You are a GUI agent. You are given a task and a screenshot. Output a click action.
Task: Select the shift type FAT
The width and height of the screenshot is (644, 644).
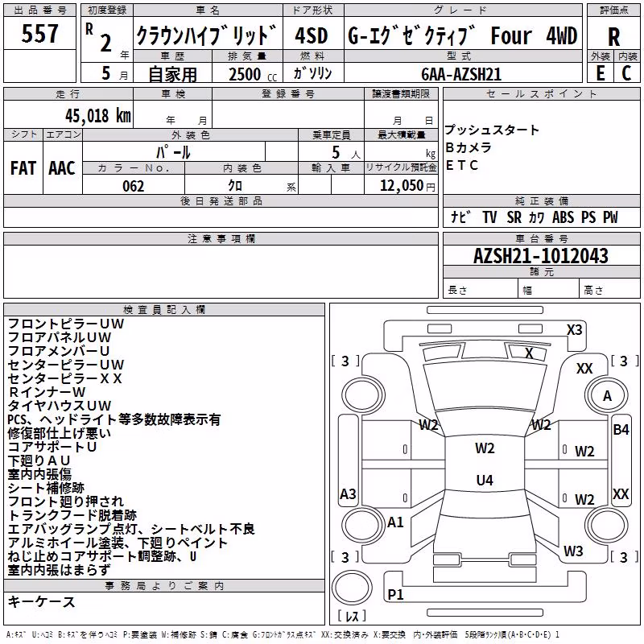click(x=23, y=168)
